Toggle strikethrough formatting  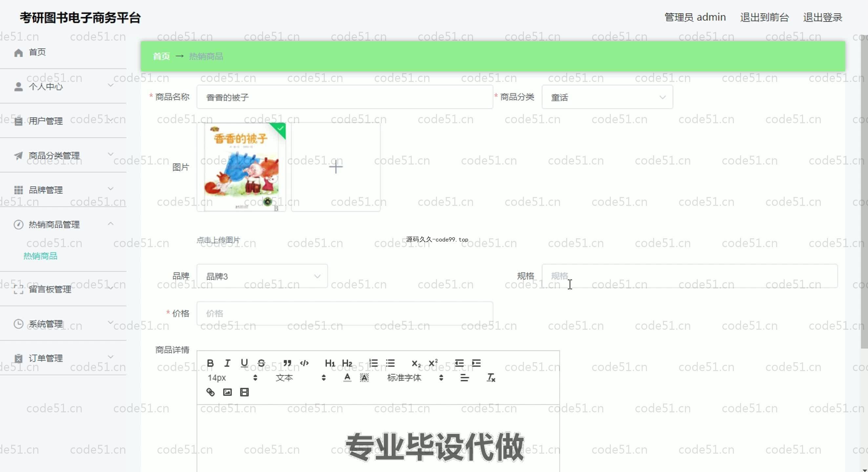[x=261, y=363]
